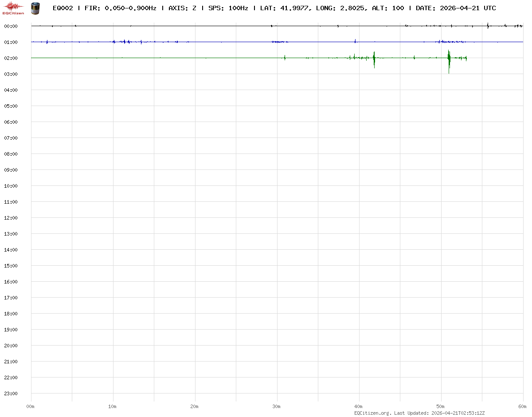Image resolution: width=532 pixels, height=417 pixels.
Task: Click the geophone sensor icon beside the logo
Action: tap(34, 8)
